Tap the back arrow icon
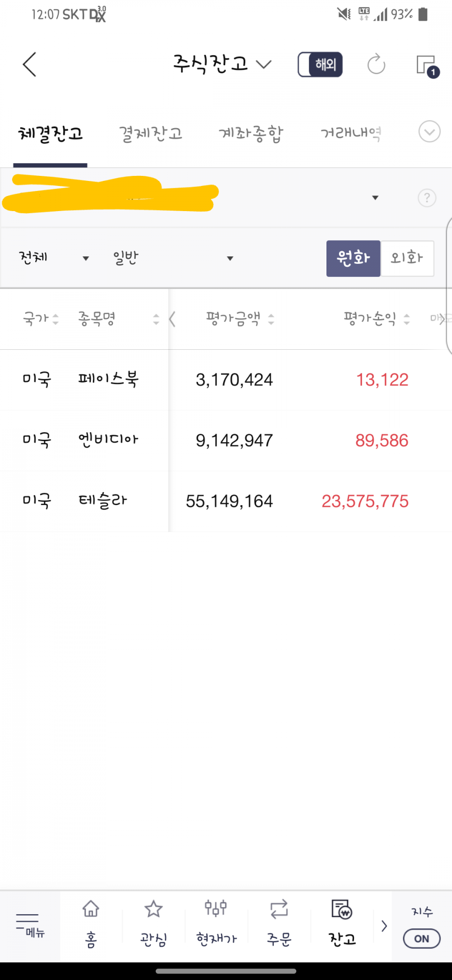 (30, 64)
